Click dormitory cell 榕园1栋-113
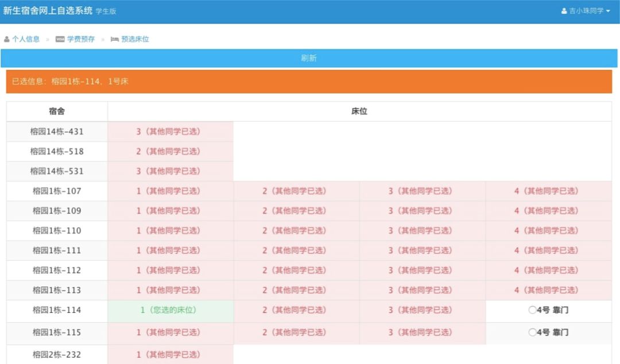 tap(57, 290)
